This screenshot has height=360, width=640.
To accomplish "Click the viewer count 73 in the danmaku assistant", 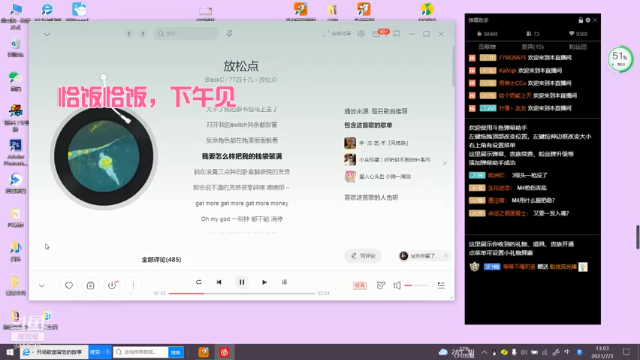I will click(533, 33).
